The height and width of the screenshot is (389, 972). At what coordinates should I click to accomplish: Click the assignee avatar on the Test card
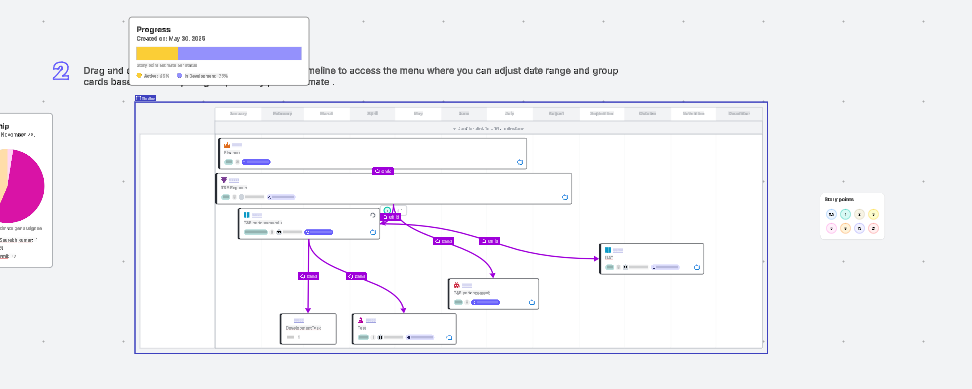380,338
